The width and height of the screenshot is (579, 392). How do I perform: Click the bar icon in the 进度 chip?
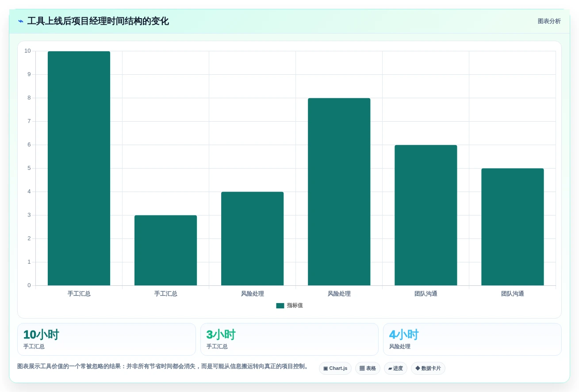[390, 368]
